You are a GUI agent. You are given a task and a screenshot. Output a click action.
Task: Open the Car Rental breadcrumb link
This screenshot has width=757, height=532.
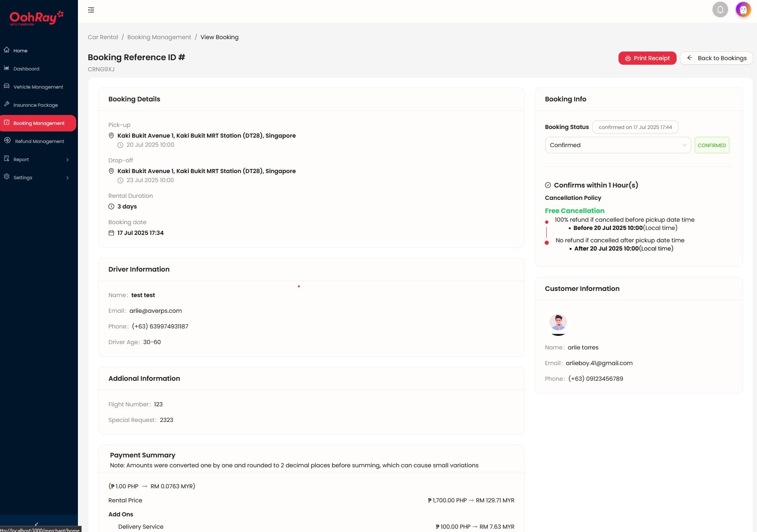pos(103,37)
